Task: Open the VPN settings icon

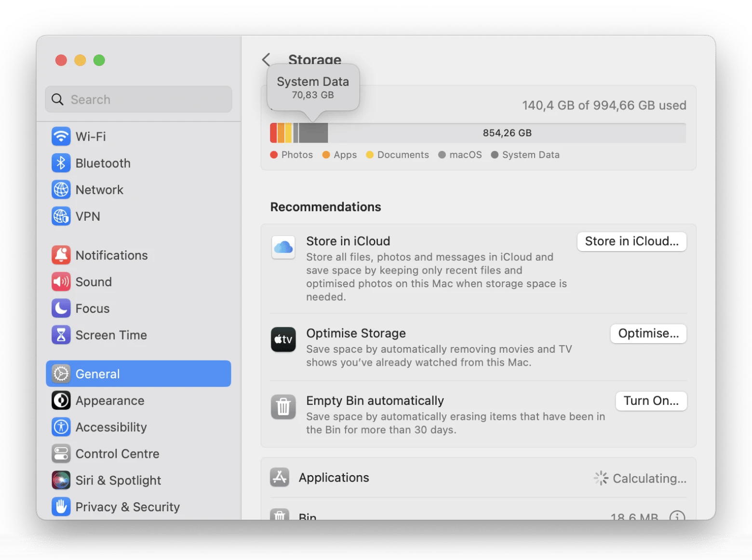Action: [61, 216]
